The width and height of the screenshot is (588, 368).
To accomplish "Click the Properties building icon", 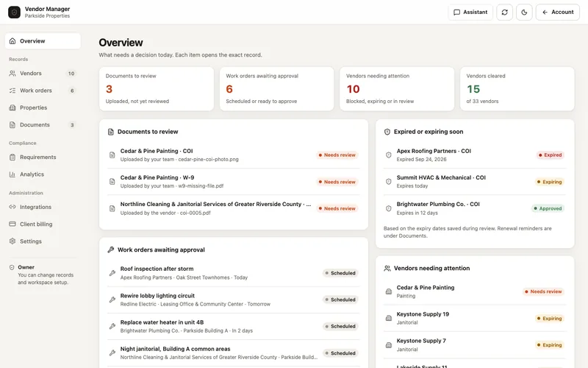I will tap(12, 107).
